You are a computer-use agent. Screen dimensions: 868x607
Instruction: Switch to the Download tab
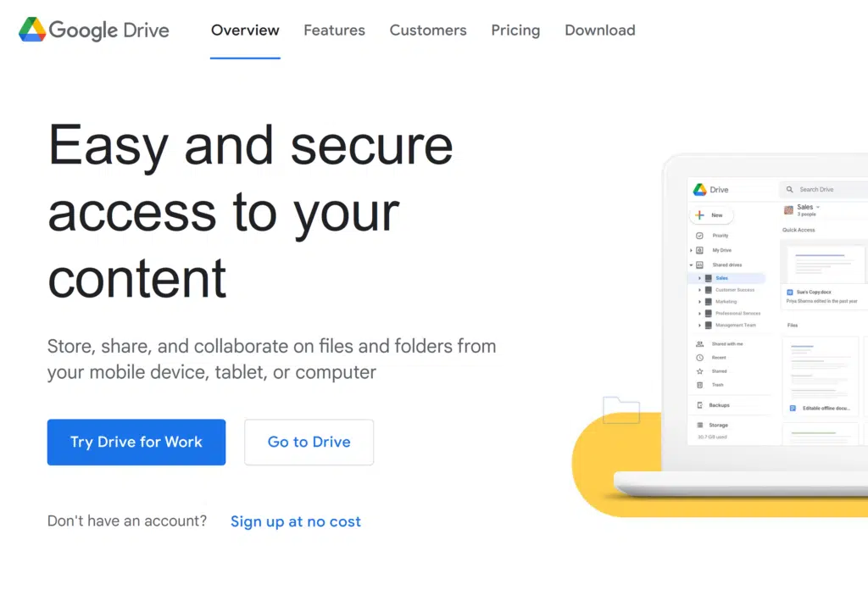coord(599,31)
